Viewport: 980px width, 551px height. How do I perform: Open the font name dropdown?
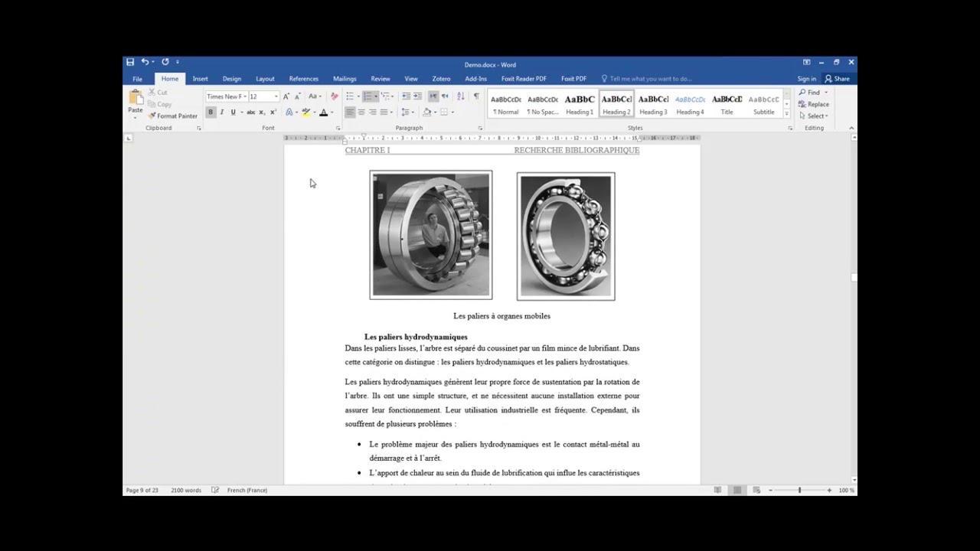pos(245,96)
